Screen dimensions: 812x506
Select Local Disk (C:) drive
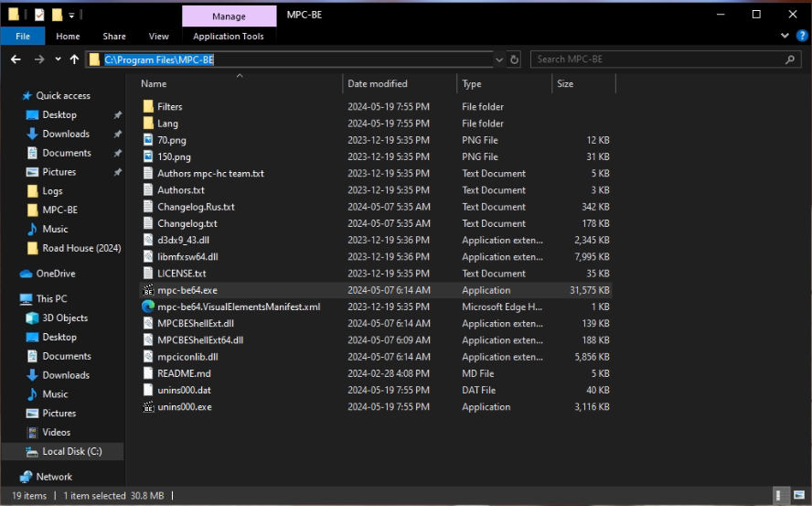(72, 452)
